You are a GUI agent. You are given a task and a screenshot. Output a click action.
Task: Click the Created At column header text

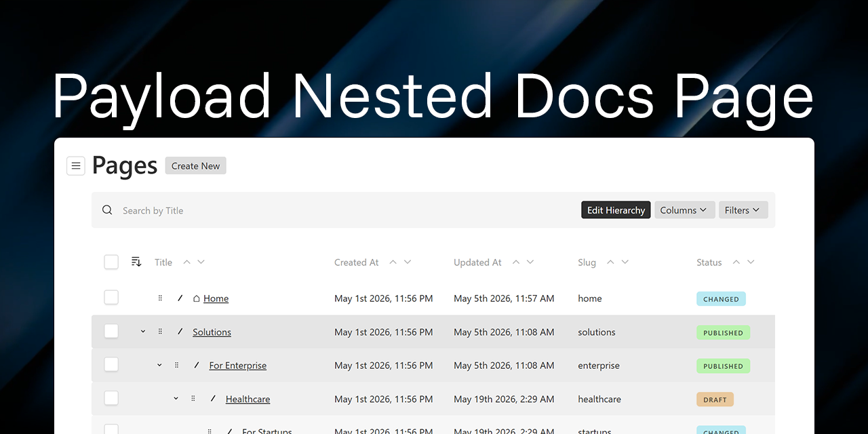coord(357,262)
